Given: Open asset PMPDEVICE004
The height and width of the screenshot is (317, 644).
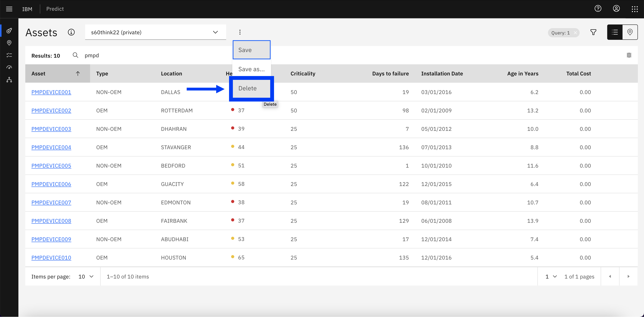Looking at the screenshot, I should [x=51, y=147].
